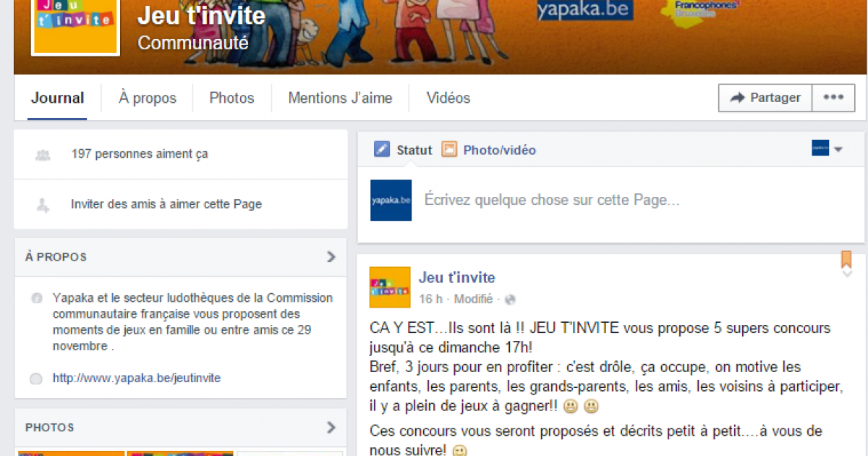Open the Vidéos tab
The width and height of the screenshot is (868, 456).
448,98
